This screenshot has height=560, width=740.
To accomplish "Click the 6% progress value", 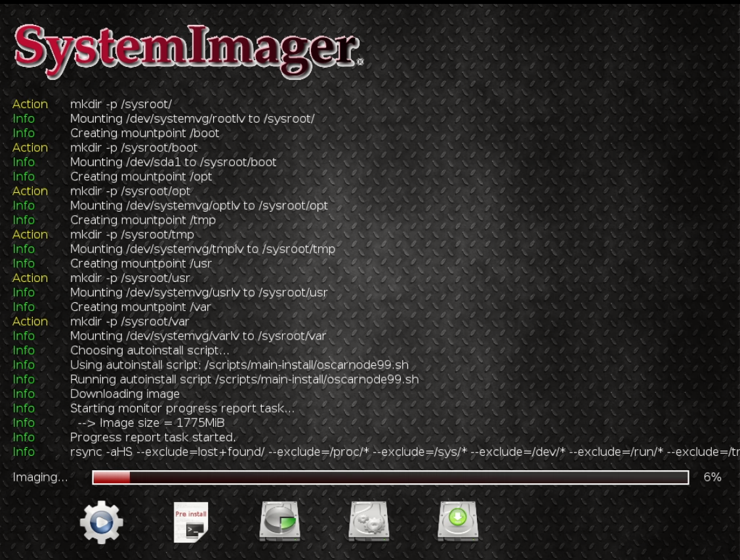I will point(712,477).
